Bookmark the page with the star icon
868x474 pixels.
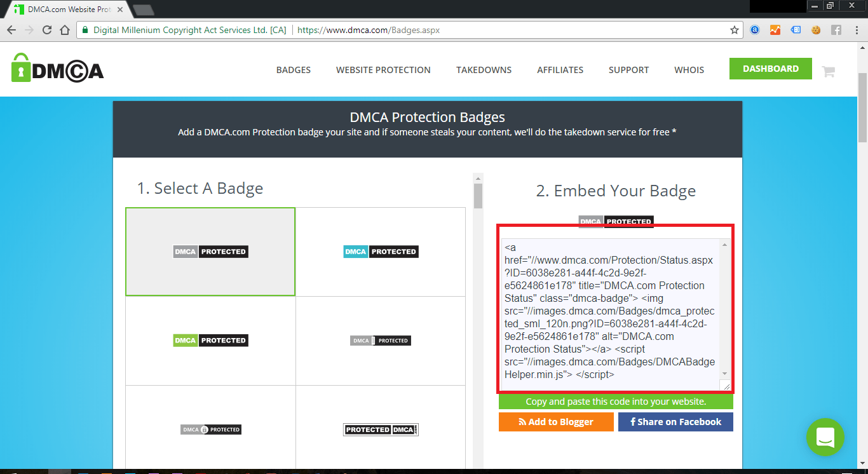(734, 29)
